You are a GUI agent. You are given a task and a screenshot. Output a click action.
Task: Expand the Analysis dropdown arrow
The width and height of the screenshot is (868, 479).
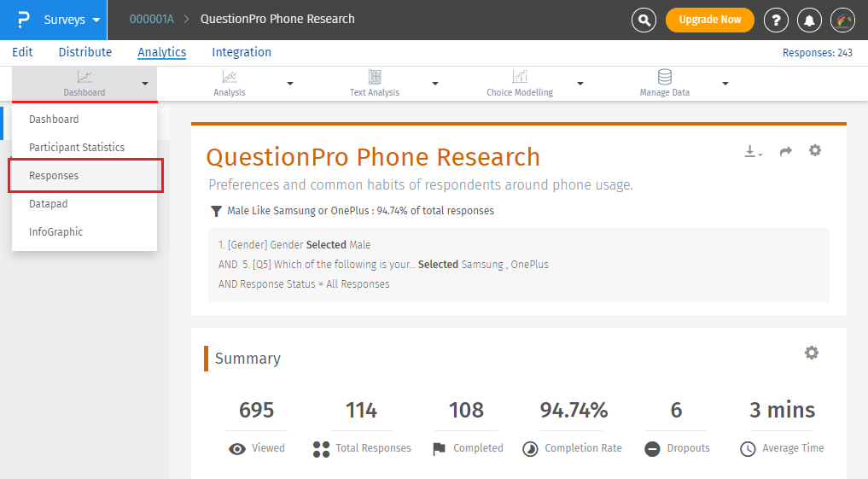(290, 84)
